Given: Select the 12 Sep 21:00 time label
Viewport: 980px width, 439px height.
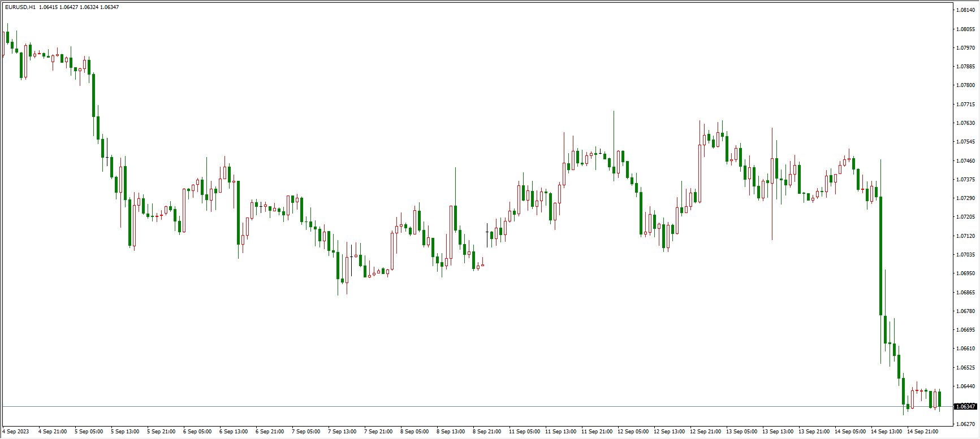Looking at the screenshot, I should (705, 432).
